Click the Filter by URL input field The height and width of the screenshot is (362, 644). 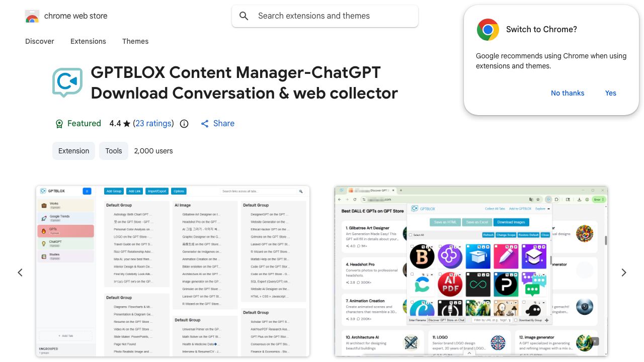click(492, 320)
